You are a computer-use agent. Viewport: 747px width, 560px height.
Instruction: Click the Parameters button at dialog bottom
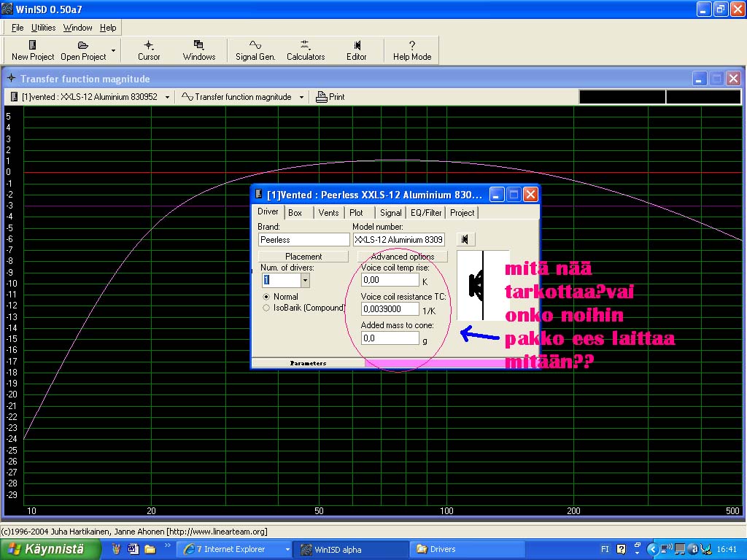tap(308, 362)
